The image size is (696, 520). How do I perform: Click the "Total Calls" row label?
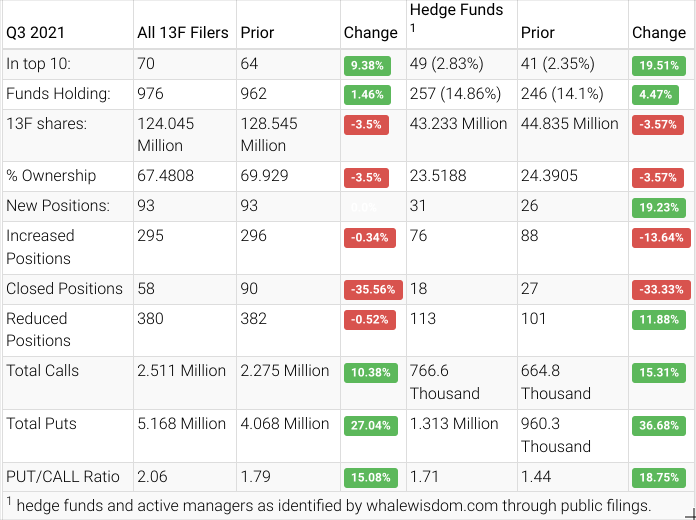43,370
